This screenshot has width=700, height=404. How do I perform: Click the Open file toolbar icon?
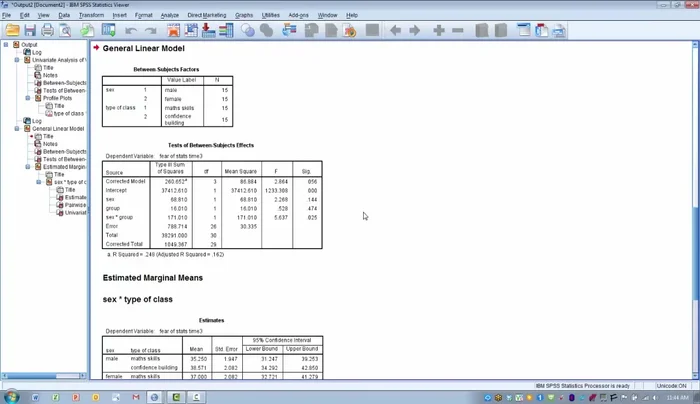[12, 30]
